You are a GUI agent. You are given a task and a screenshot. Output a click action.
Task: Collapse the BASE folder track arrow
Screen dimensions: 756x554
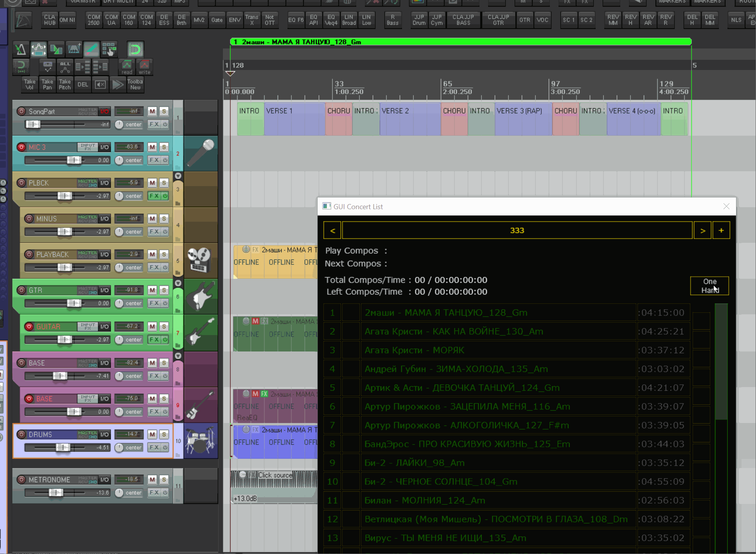pyautogui.click(x=178, y=356)
